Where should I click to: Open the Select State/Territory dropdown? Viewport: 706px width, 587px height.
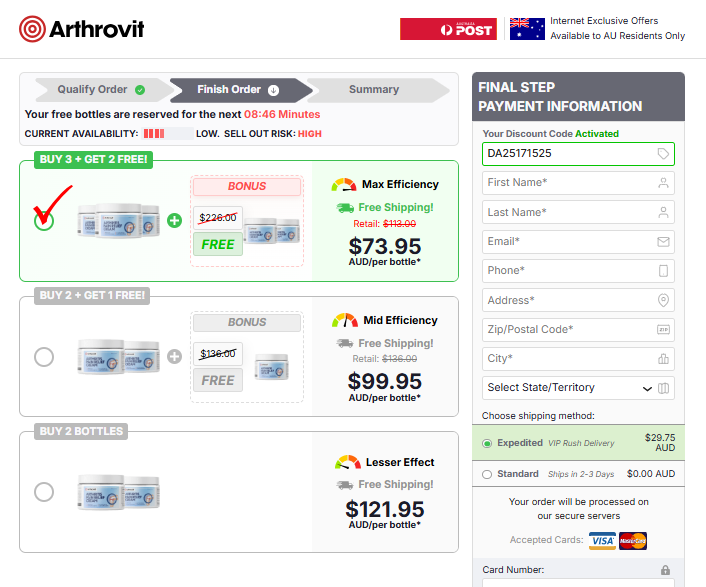click(x=568, y=388)
